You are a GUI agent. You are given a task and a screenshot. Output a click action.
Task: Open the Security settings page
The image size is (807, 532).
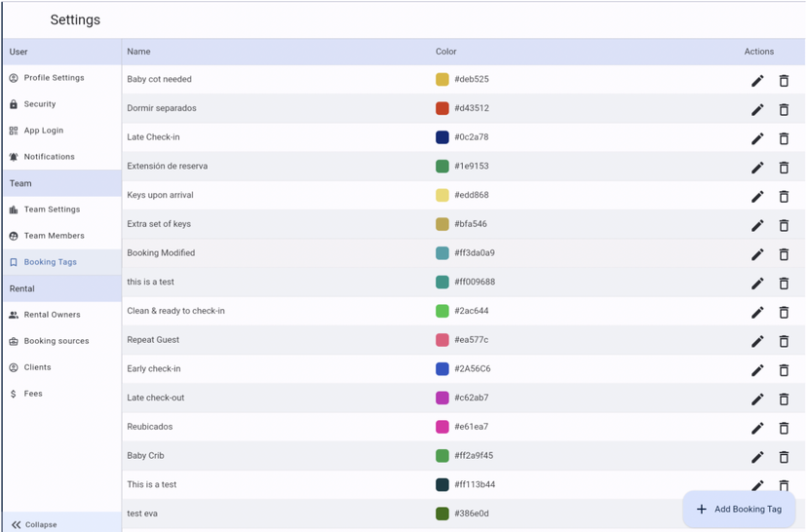point(62,104)
